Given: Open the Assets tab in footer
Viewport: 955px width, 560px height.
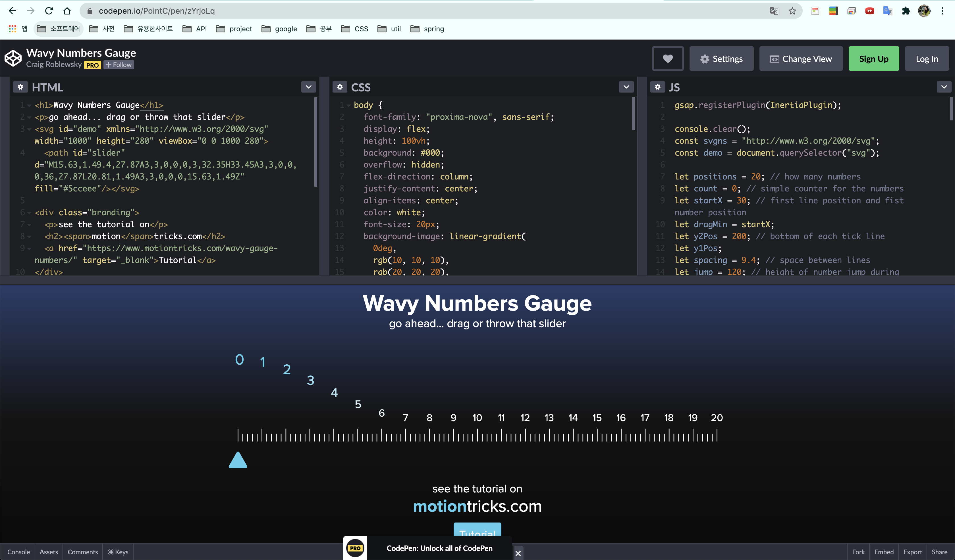Looking at the screenshot, I should click(49, 552).
